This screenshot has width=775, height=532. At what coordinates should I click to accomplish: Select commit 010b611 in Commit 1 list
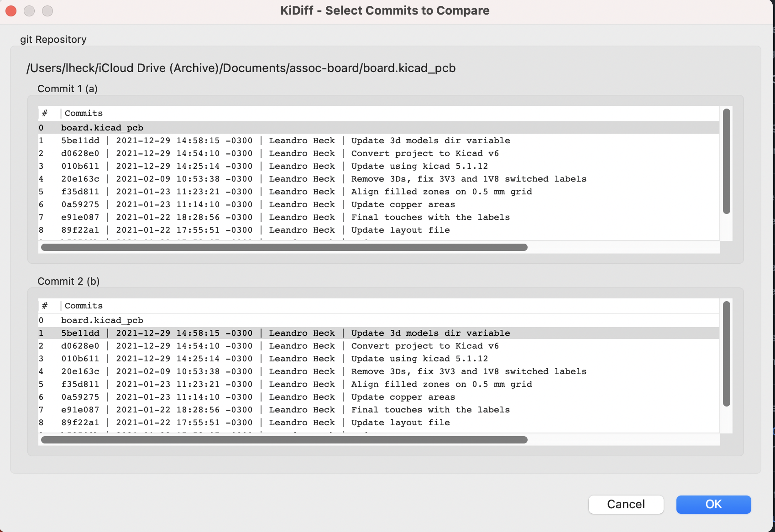point(379,166)
